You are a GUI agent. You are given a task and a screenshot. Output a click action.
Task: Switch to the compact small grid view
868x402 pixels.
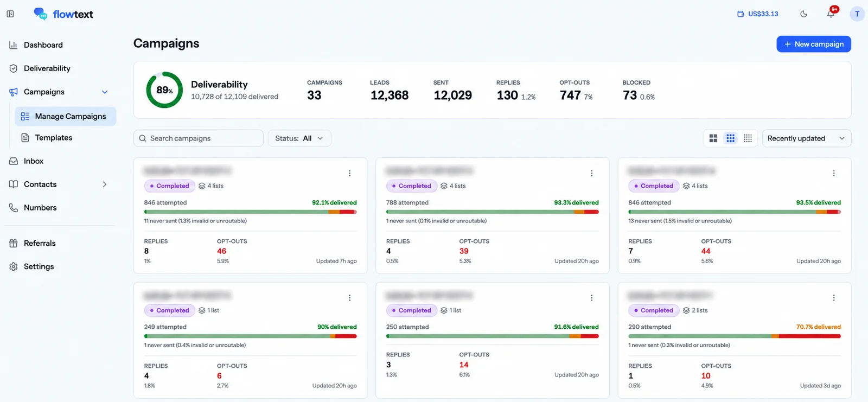pyautogui.click(x=748, y=138)
